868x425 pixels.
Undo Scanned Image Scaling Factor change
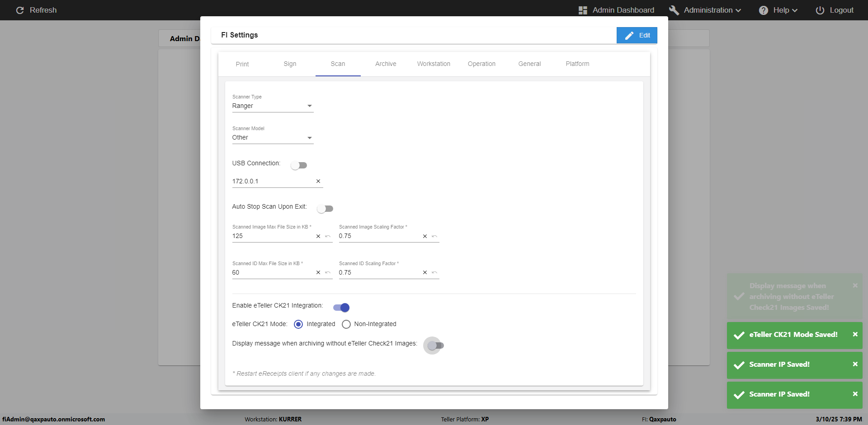(x=434, y=236)
